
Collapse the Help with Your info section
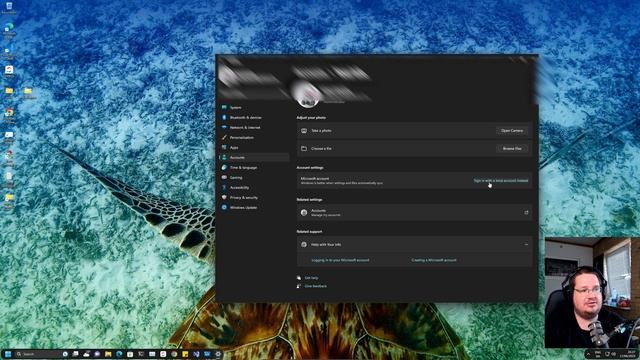pos(526,244)
